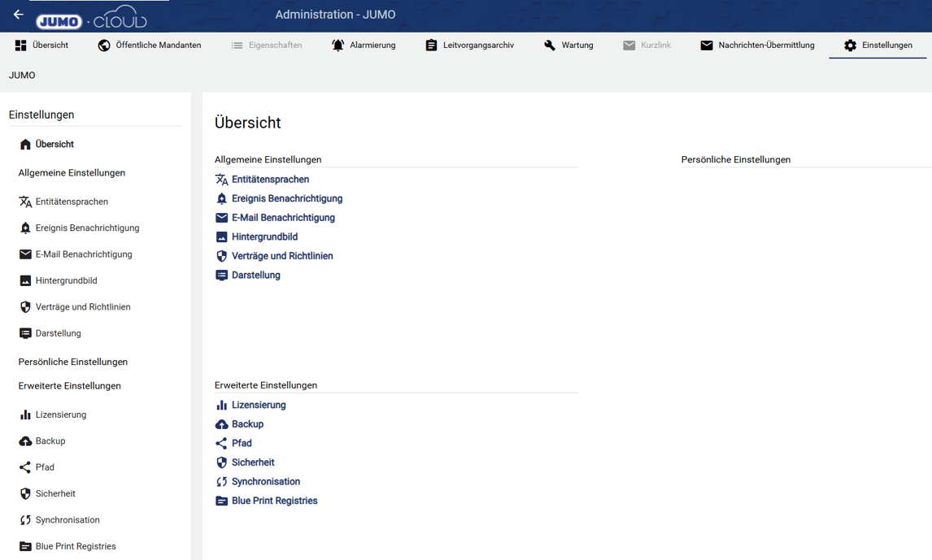Expand Persönliche Einstellungen section in sidebar

[73, 362]
